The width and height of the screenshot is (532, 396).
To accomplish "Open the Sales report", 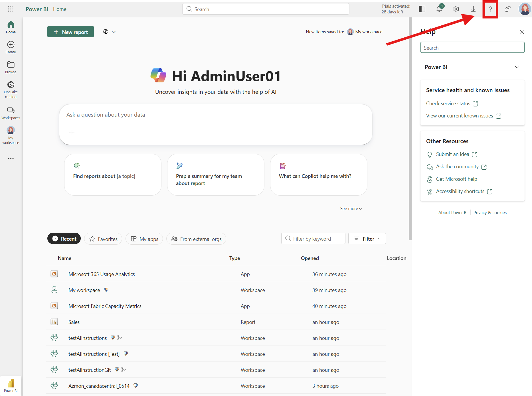I will coord(74,322).
